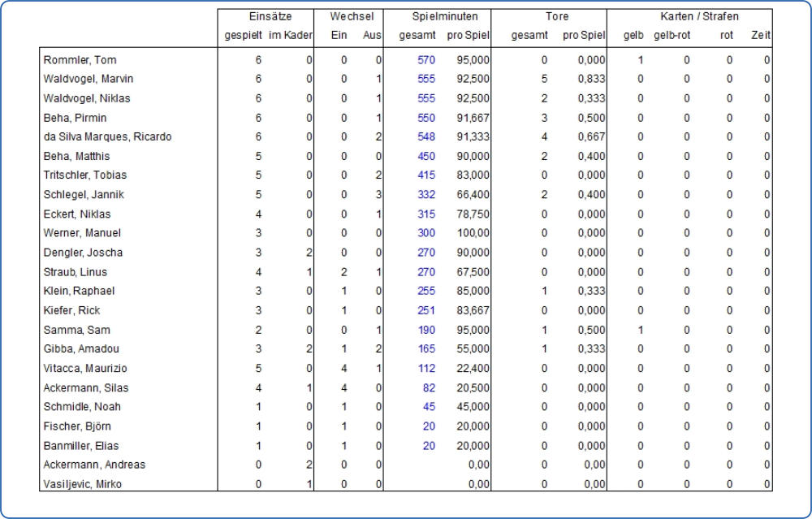Open the 450 minutes link

pos(426,157)
